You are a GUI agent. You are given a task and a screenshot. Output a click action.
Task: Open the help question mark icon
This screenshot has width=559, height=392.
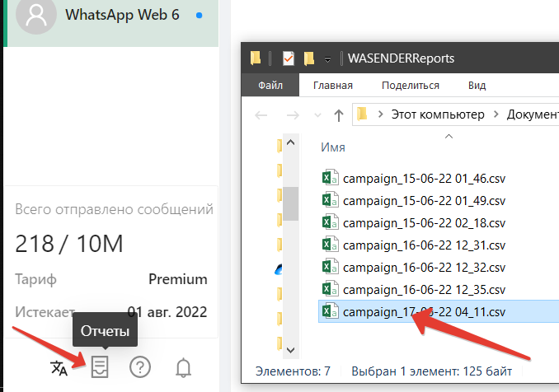[x=140, y=367]
